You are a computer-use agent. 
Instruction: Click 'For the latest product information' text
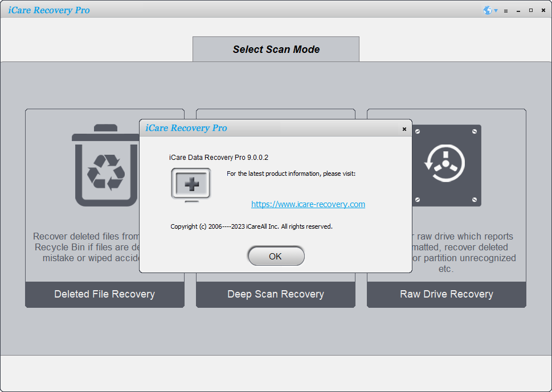click(291, 174)
